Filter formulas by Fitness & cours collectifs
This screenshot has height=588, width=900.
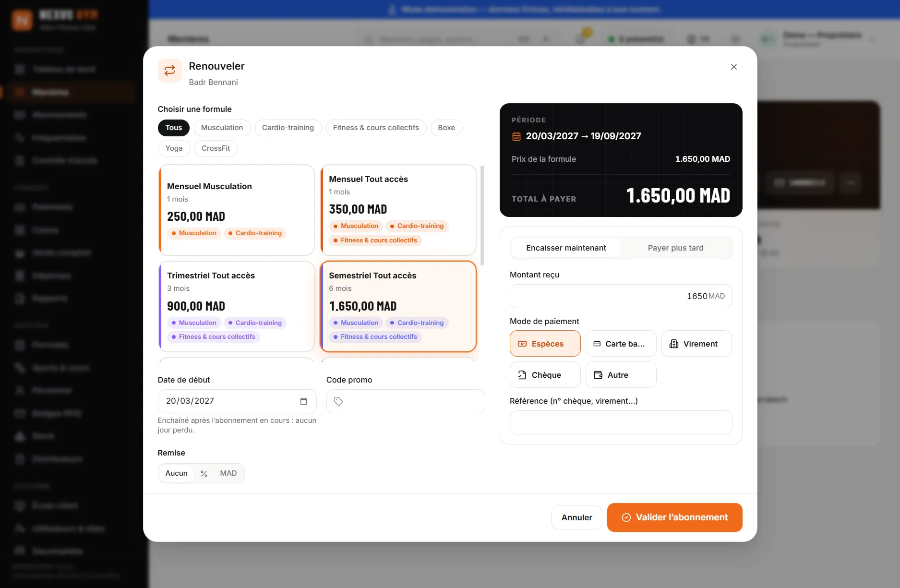[376, 128]
